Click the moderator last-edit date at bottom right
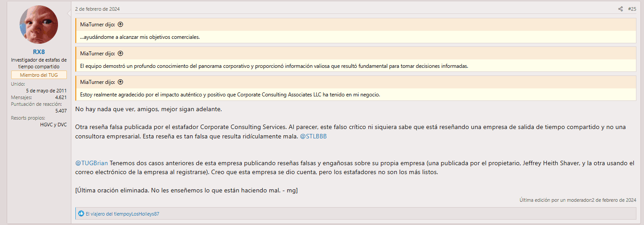644x225 pixels. pos(614,200)
